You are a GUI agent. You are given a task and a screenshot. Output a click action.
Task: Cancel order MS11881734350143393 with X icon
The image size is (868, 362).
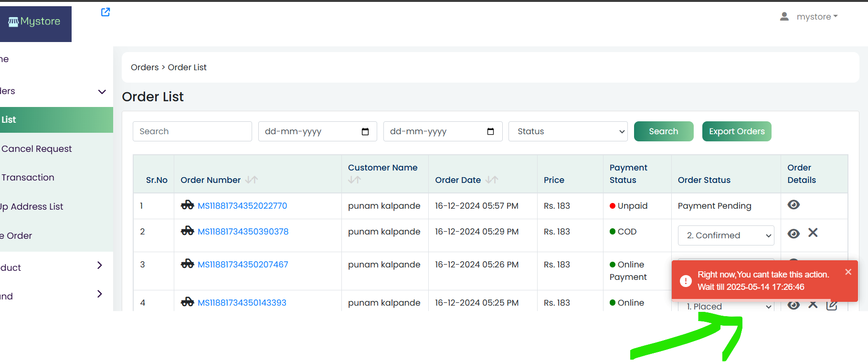pyautogui.click(x=813, y=305)
